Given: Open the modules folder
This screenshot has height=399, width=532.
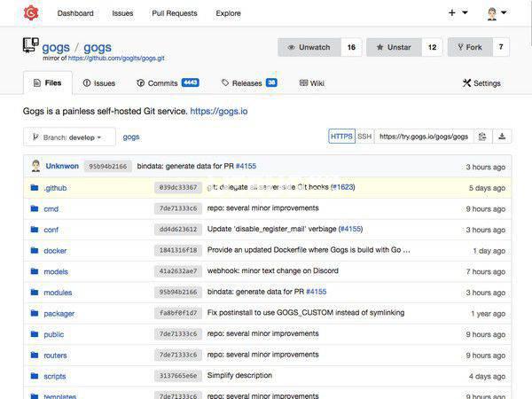Looking at the screenshot, I should [58, 293].
